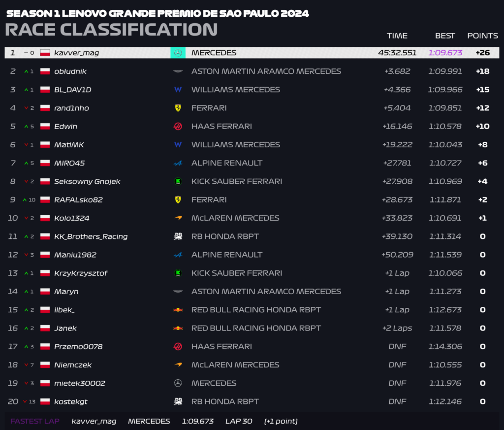Click the green up arrow in RAFALsko82's row
Viewport: 504px width, 430px height.
point(25,199)
